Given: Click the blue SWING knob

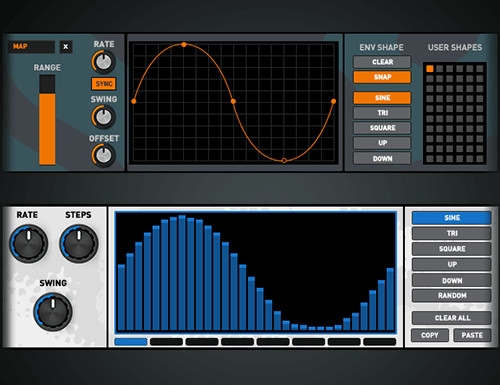Looking at the screenshot, I should (53, 312).
